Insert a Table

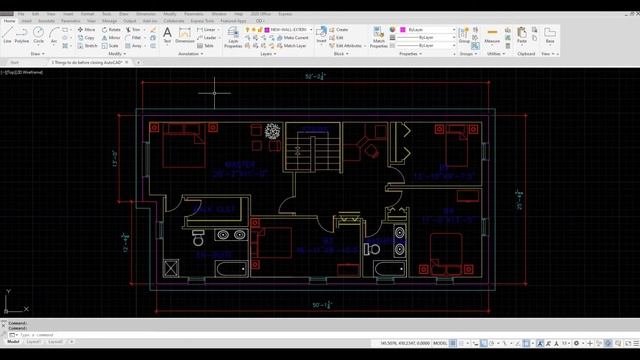205,46
